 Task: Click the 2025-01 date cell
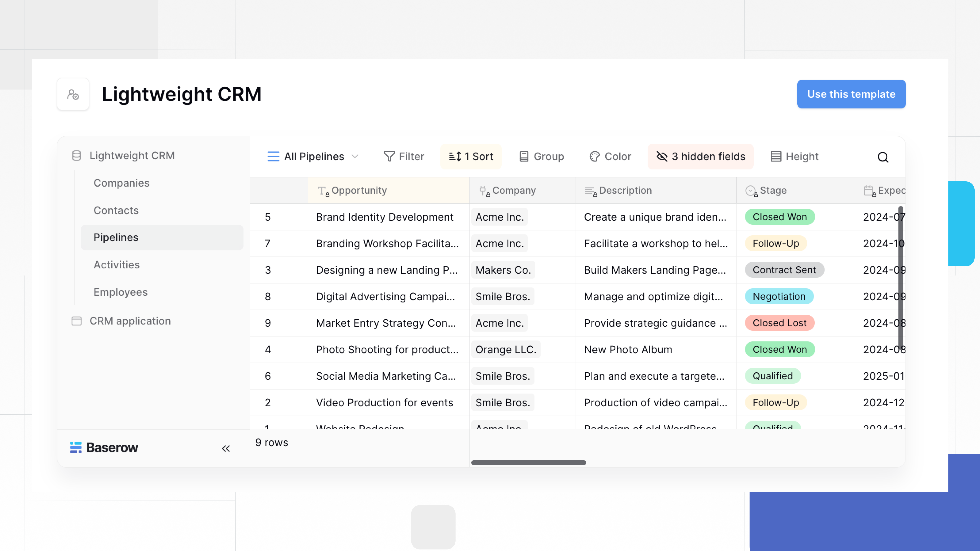pyautogui.click(x=880, y=376)
